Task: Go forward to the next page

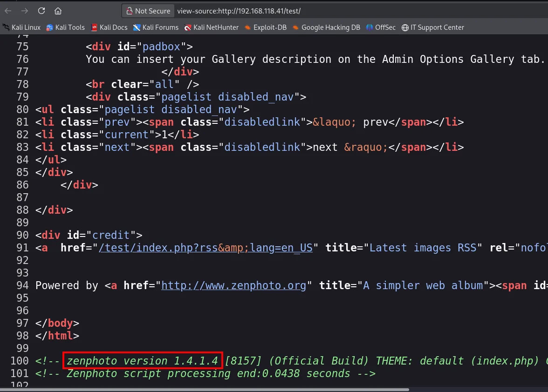Action: [x=24, y=11]
